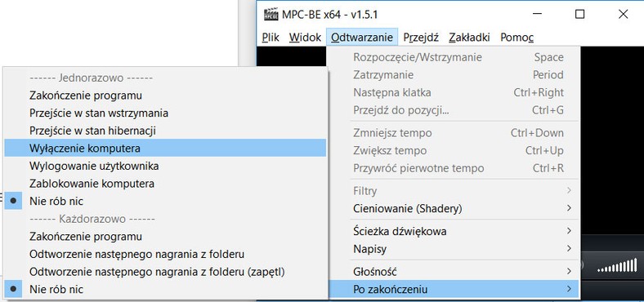
Task: Open the 'Plik' menu
Action: pos(271,38)
